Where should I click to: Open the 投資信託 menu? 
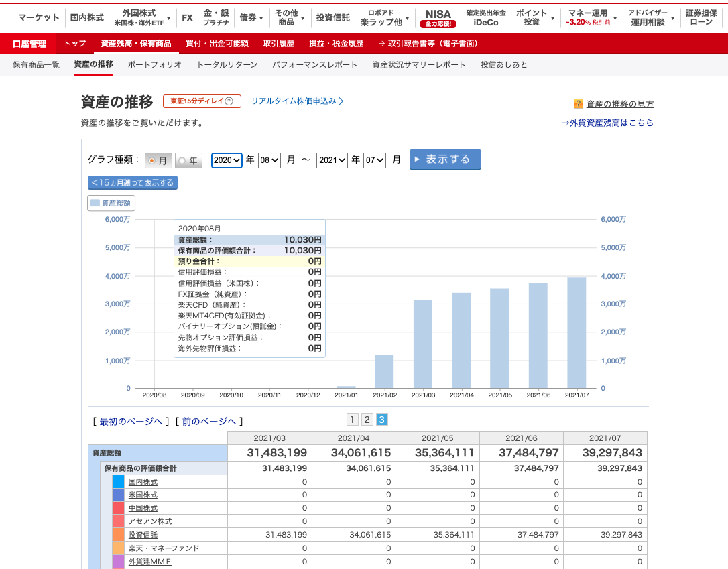[x=332, y=17]
